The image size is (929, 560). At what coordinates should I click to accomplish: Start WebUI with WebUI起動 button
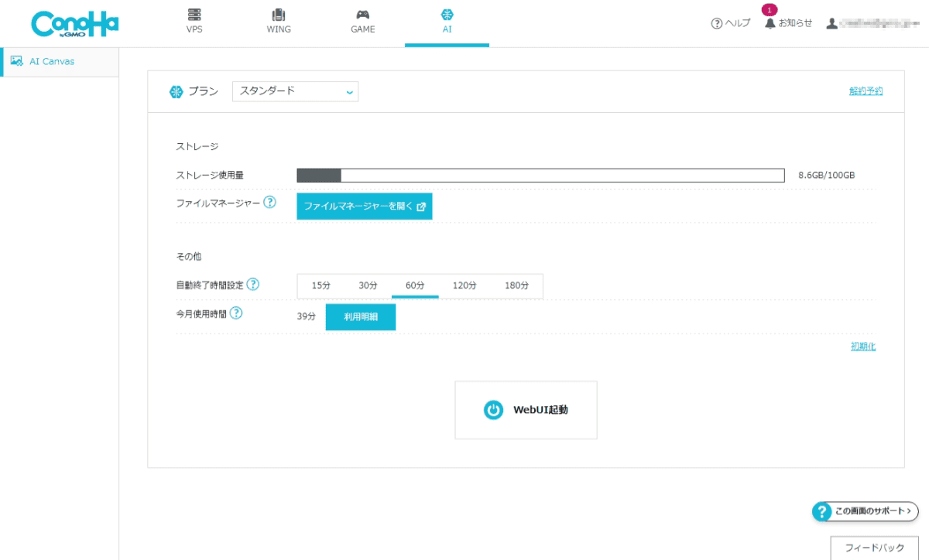526,410
